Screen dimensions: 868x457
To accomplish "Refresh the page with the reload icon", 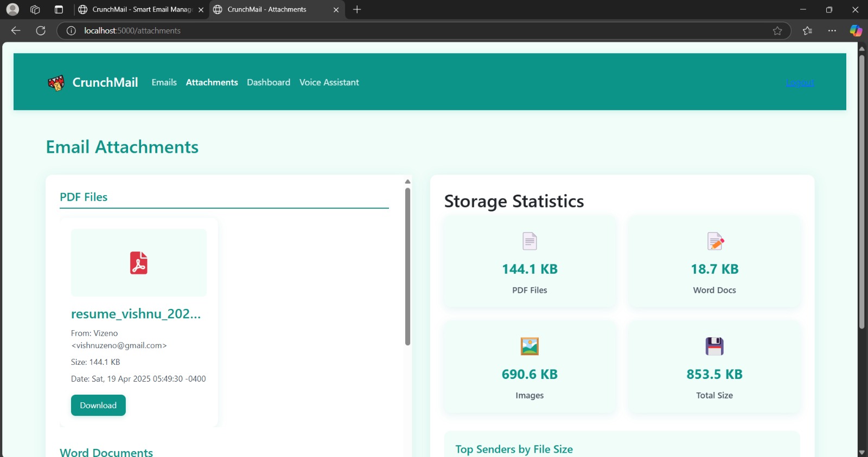I will (x=41, y=31).
